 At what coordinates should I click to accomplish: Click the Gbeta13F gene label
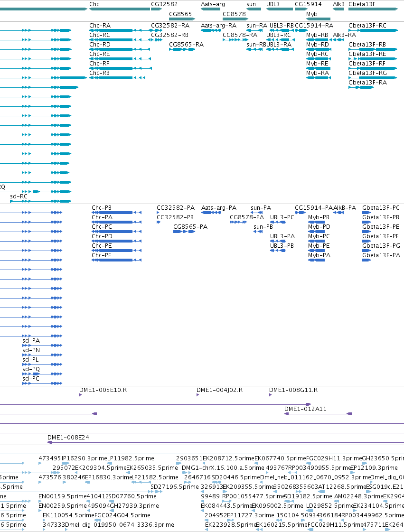362,4
